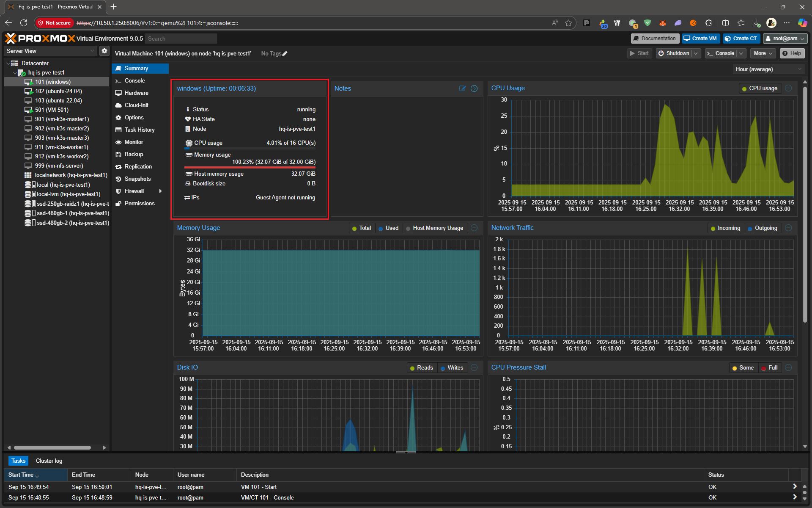Open new browser tab
812x508 pixels.
click(113, 7)
